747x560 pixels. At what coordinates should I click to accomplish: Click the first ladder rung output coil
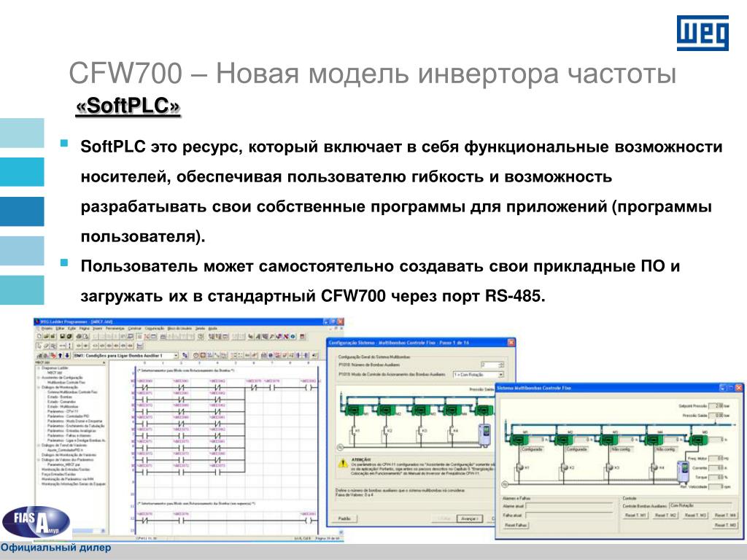pyautogui.click(x=310, y=388)
